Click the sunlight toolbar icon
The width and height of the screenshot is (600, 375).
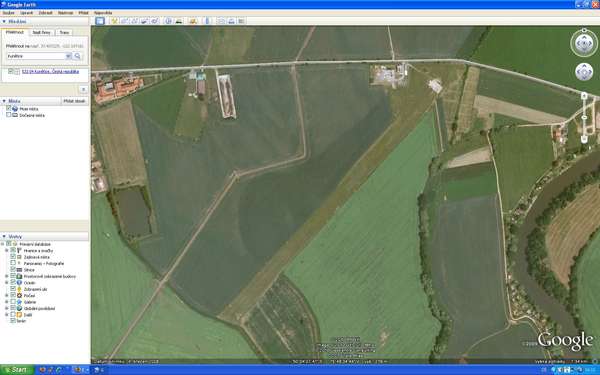179,21
